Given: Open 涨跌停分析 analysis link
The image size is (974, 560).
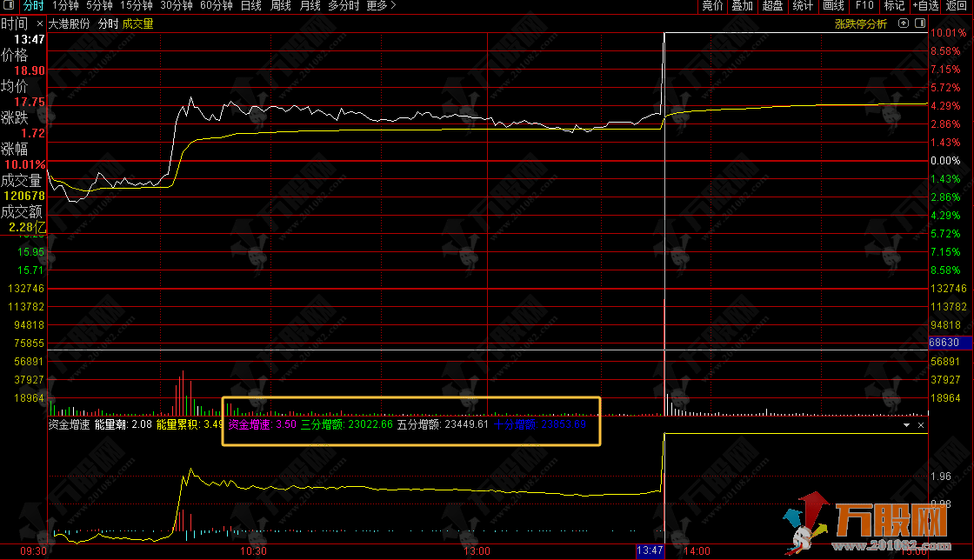Looking at the screenshot, I should click(x=860, y=24).
